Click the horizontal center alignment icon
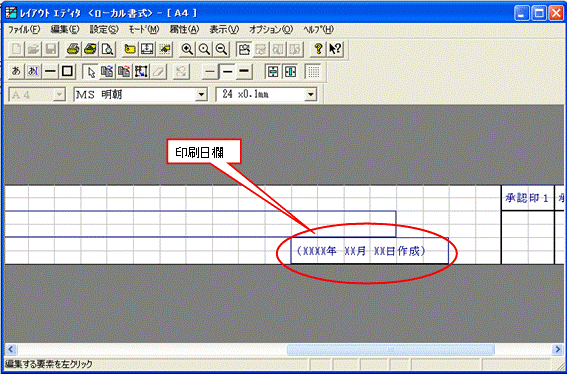This screenshot has height=374, width=567. (290, 71)
